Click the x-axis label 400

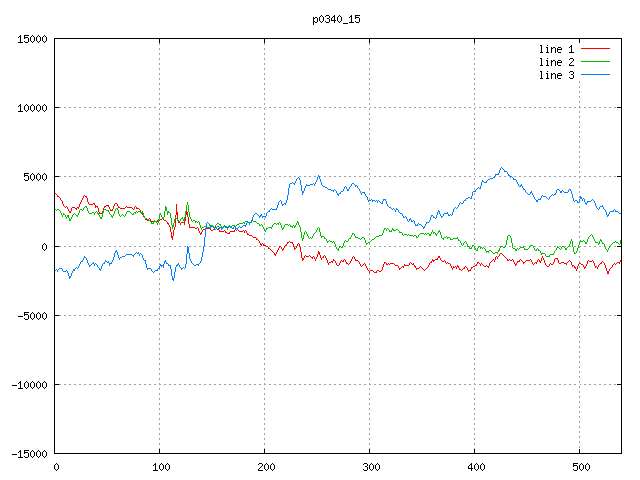[x=476, y=467]
